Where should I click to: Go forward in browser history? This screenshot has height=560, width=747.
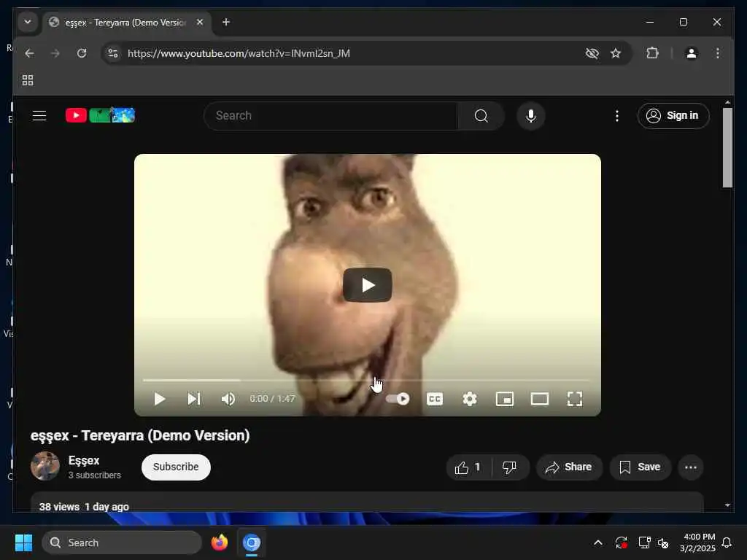(55, 53)
